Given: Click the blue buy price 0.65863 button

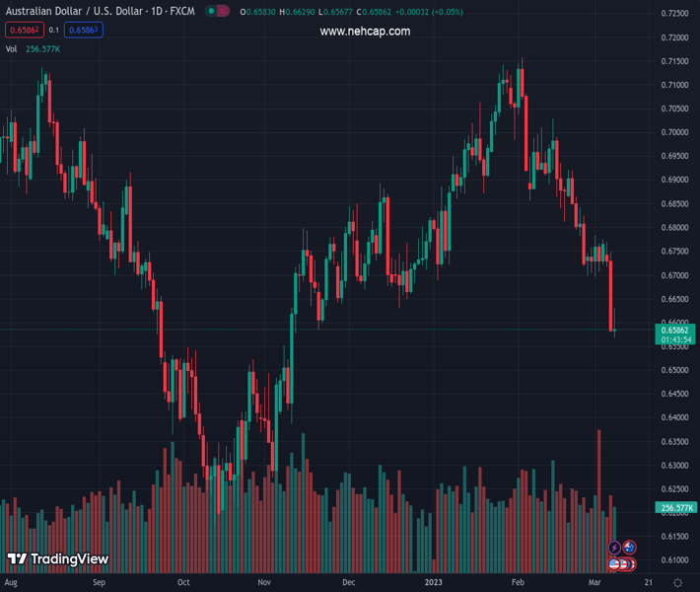Looking at the screenshot, I should pyautogui.click(x=84, y=30).
